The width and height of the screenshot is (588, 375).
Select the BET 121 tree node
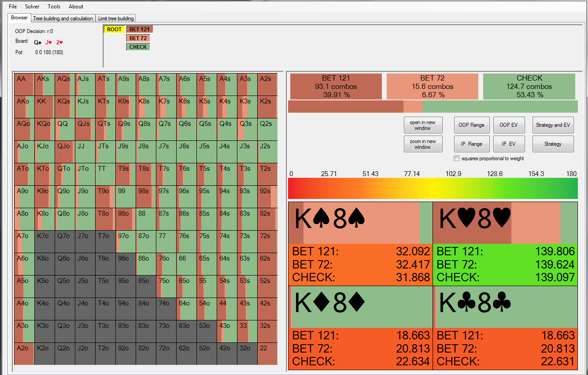139,29
